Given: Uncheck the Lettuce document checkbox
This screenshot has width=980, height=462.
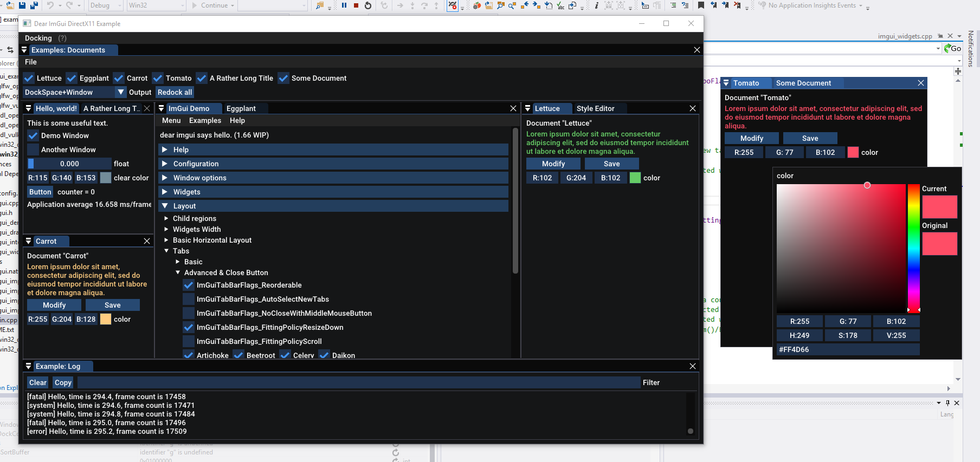Looking at the screenshot, I should click(29, 78).
